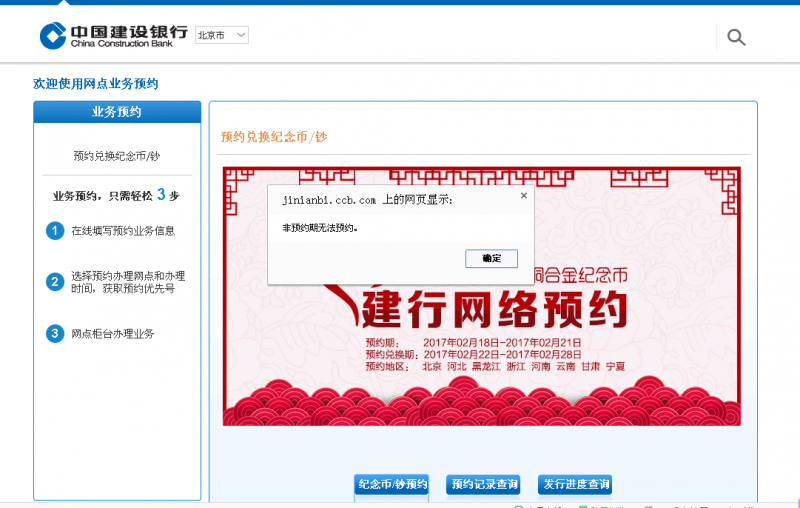The height and width of the screenshot is (508, 800).
Task: Click the step 1 circle icon
Action: click(55, 231)
